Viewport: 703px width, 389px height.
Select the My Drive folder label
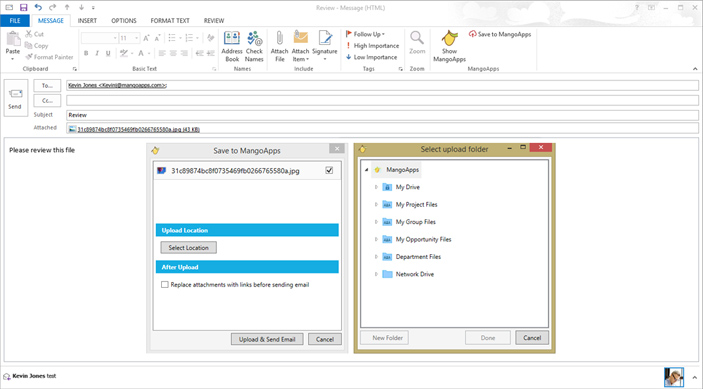click(x=408, y=187)
